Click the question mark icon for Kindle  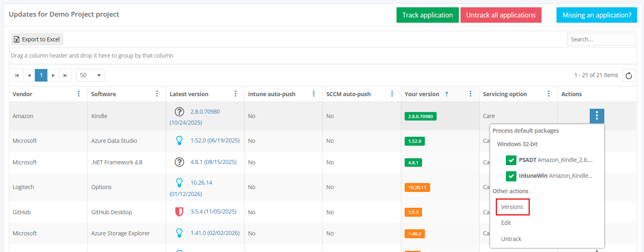179,112
